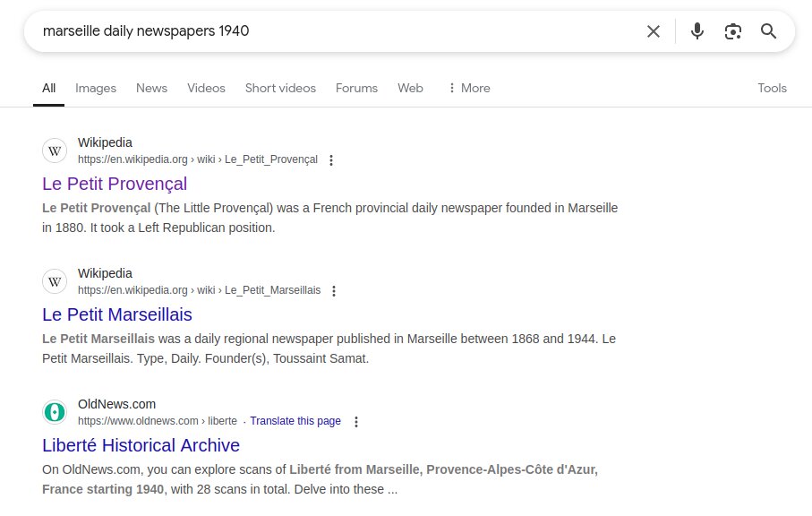Click the Wikipedia favicon on Le Petit Provençal result
Screen dimensions: 812x516
click(55, 150)
